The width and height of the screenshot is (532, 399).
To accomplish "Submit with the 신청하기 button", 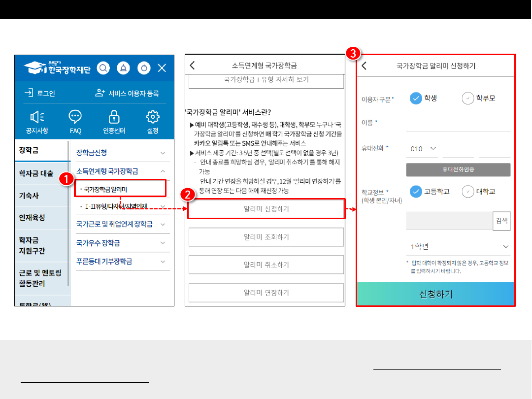I will click(x=435, y=294).
